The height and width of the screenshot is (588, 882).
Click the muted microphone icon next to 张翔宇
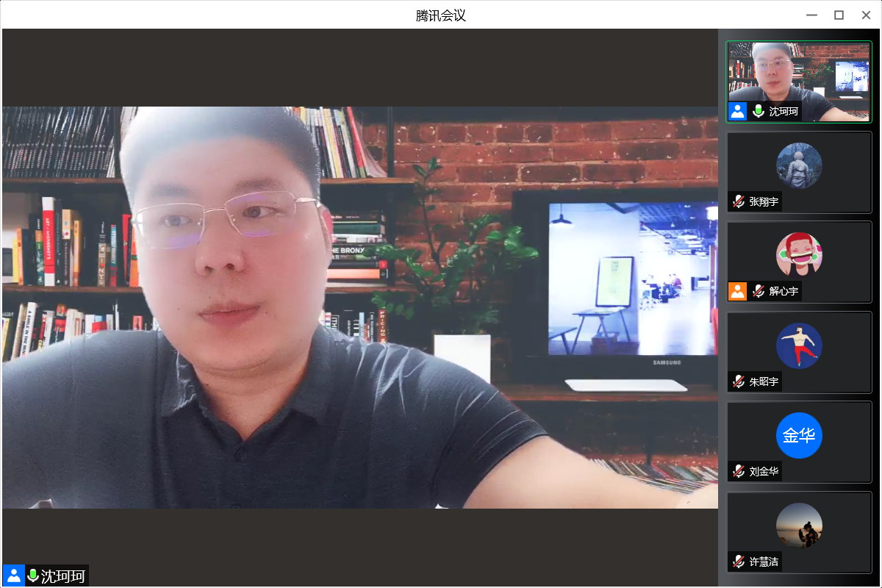(x=739, y=201)
